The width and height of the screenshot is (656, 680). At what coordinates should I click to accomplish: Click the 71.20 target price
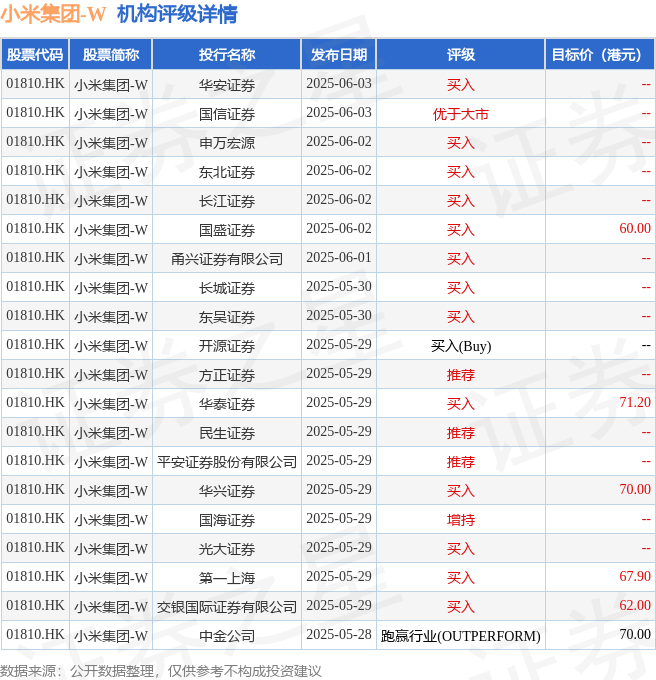[x=635, y=402]
